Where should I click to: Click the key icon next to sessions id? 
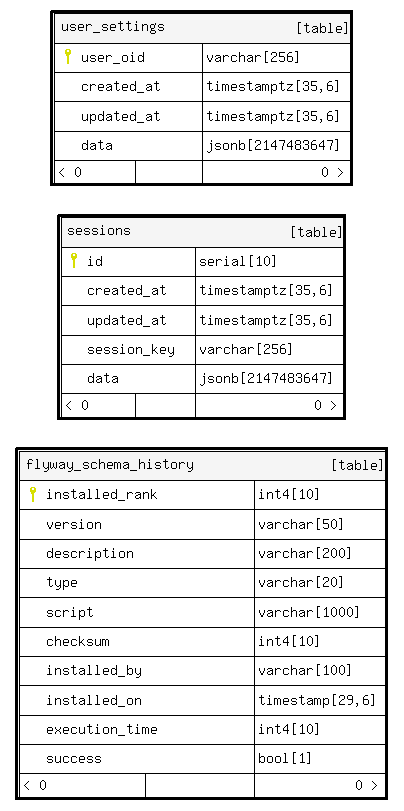click(x=73, y=261)
